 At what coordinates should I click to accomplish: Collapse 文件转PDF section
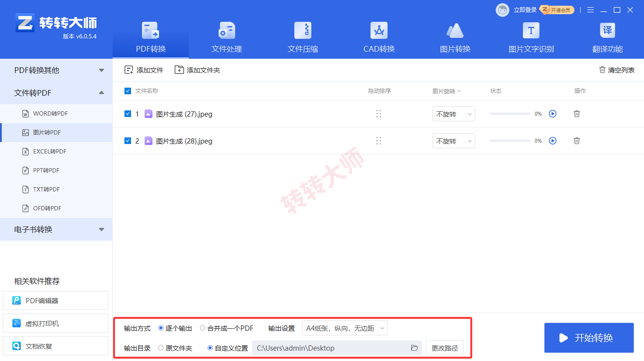point(56,93)
